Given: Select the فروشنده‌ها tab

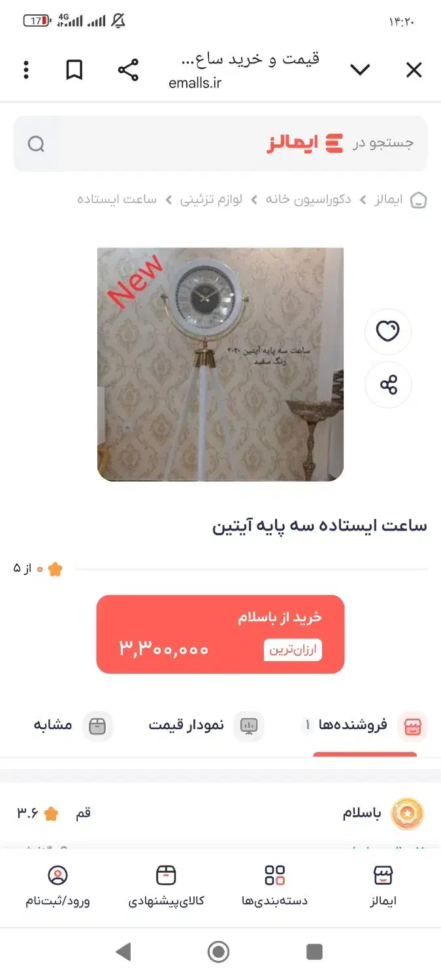Looking at the screenshot, I should click(x=364, y=725).
